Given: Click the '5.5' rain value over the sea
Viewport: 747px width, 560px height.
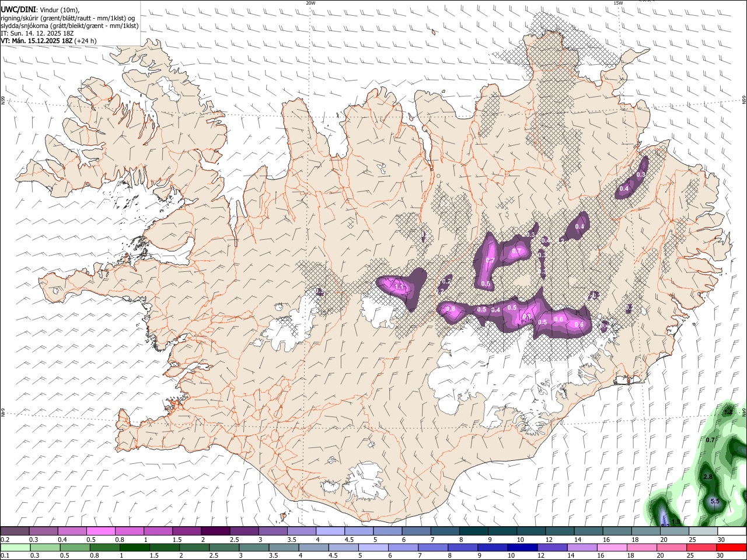Looking at the screenshot, I should (715, 501).
